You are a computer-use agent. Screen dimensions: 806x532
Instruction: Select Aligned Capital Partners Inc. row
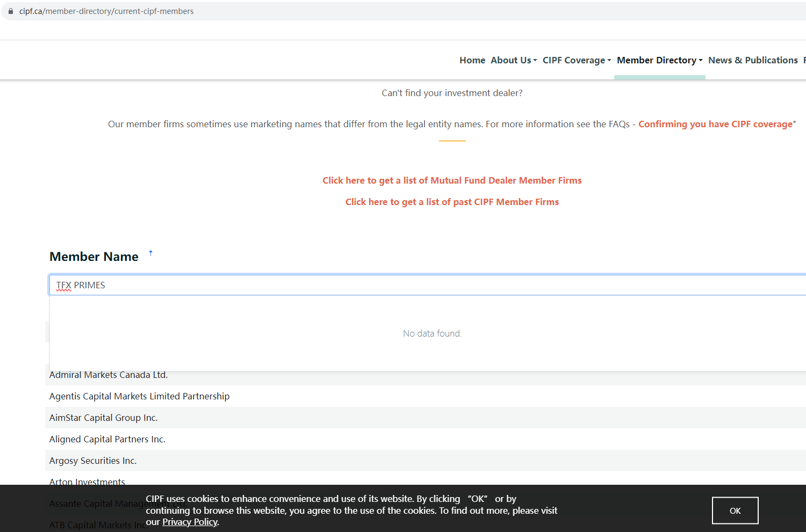[x=426, y=439]
